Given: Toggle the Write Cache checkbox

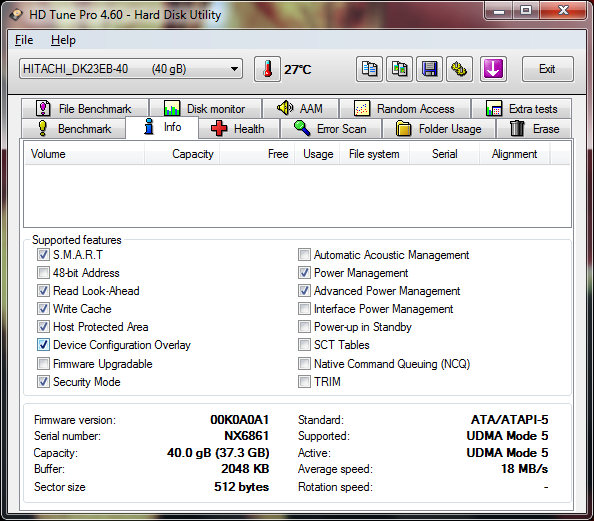Looking at the screenshot, I should coord(43,309).
